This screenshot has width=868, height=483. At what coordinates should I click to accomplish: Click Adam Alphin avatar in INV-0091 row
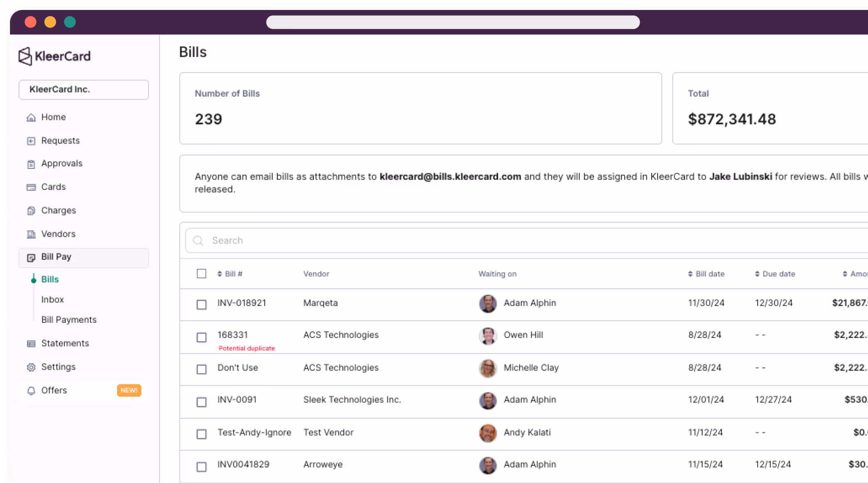(x=488, y=400)
